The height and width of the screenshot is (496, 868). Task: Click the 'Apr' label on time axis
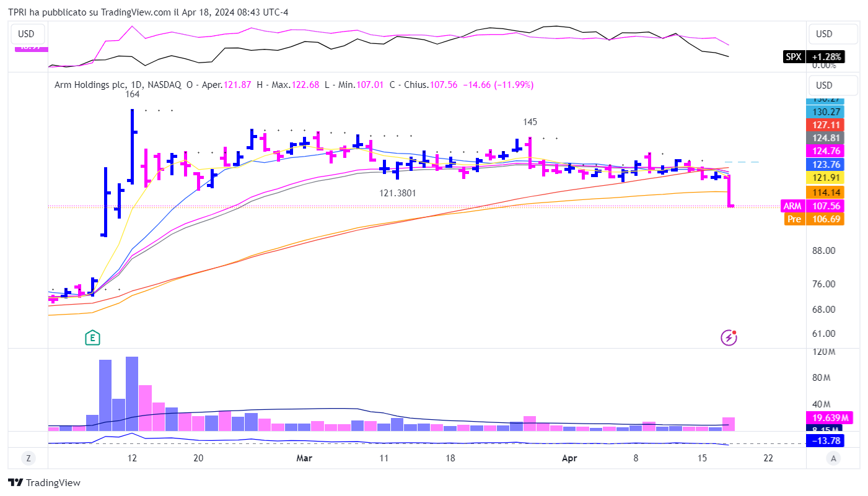pos(569,458)
